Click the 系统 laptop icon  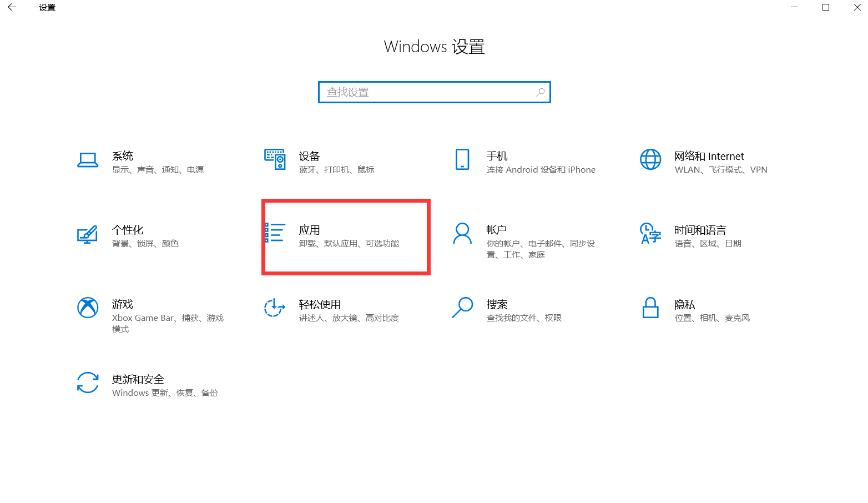coord(88,160)
